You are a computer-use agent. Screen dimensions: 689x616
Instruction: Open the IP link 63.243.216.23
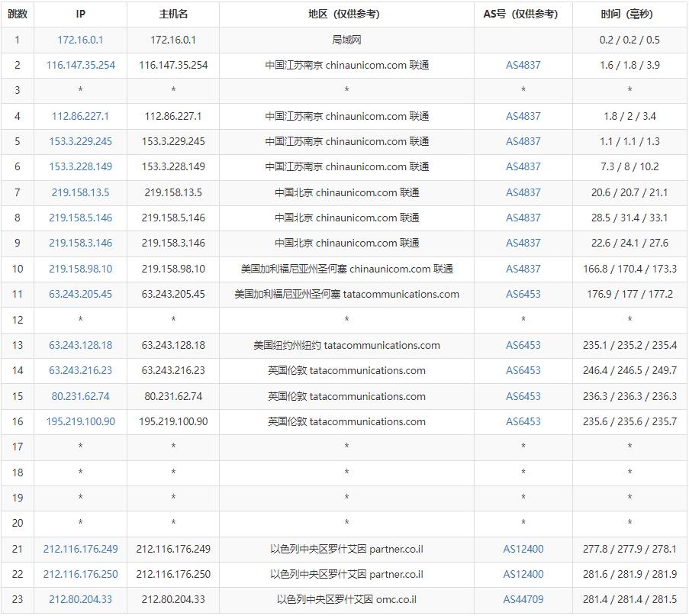[80, 370]
